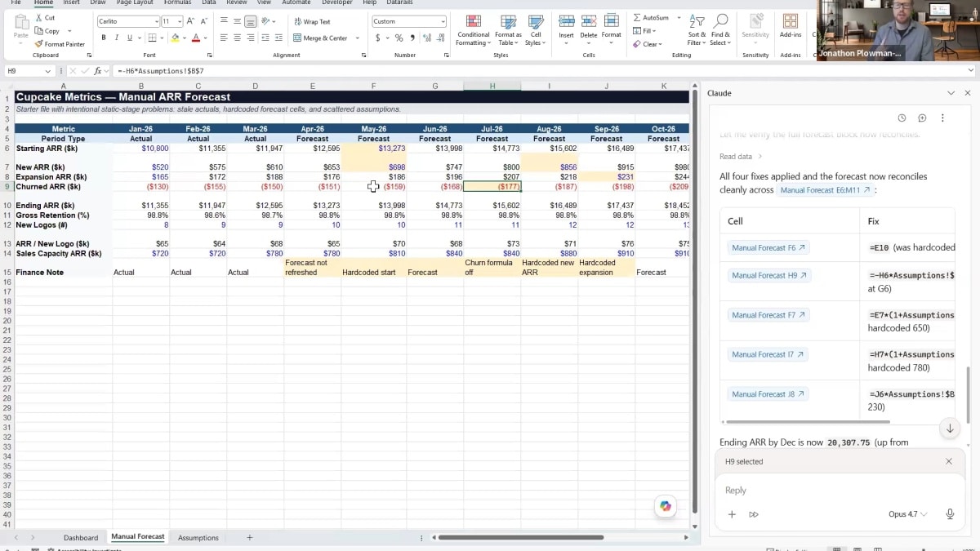
Task: Click the Cut scissors icon
Action: coord(38,17)
